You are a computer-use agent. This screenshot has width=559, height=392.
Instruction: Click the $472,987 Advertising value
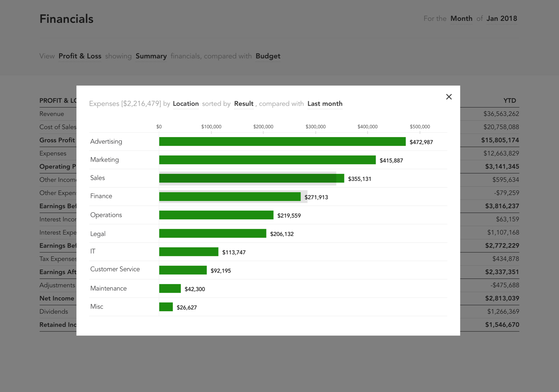point(421,142)
